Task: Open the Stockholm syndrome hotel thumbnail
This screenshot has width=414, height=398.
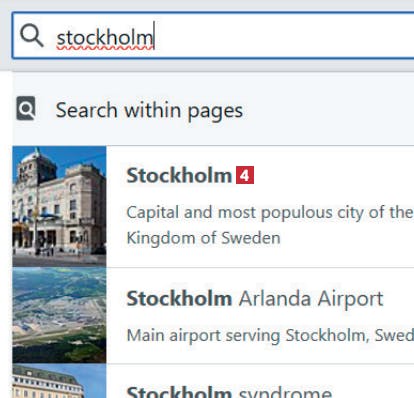Action: click(59, 381)
